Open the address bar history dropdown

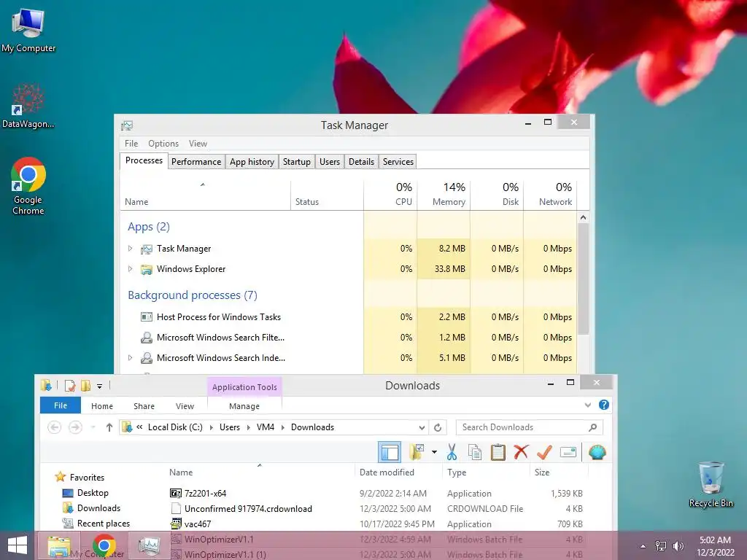422,427
